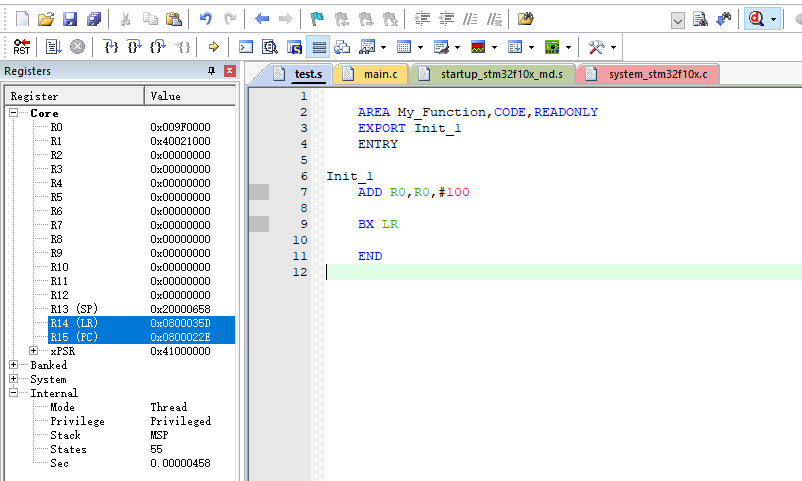Select R0 value 0x009F0000
802x481 pixels.
(180, 127)
